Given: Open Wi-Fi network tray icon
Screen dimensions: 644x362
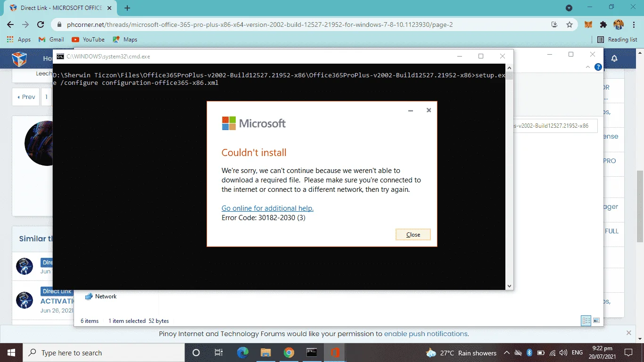Looking at the screenshot, I should (x=552, y=353).
